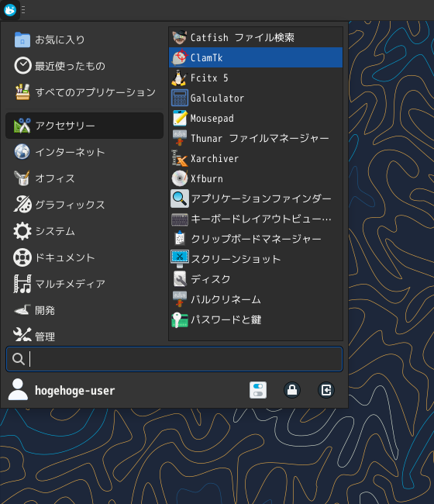434x504 pixels.
Task: Start Xfburn disc burner
Action: [x=256, y=178]
